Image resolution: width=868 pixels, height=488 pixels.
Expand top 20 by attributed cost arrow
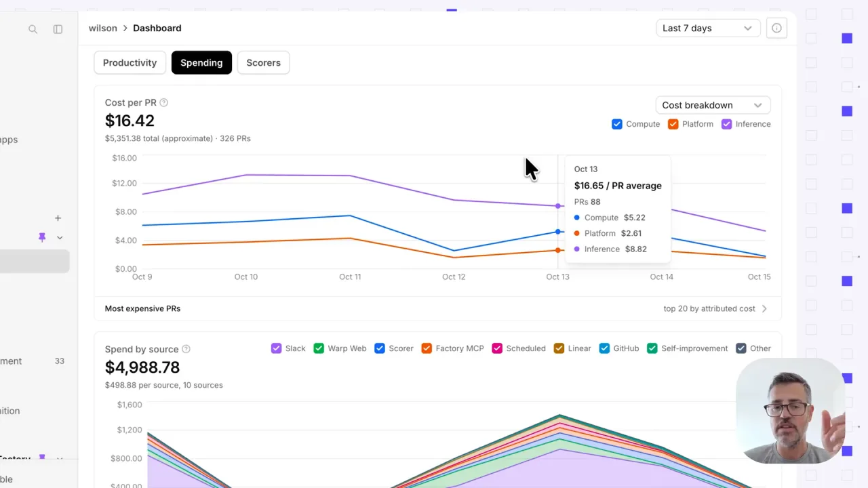click(764, 308)
